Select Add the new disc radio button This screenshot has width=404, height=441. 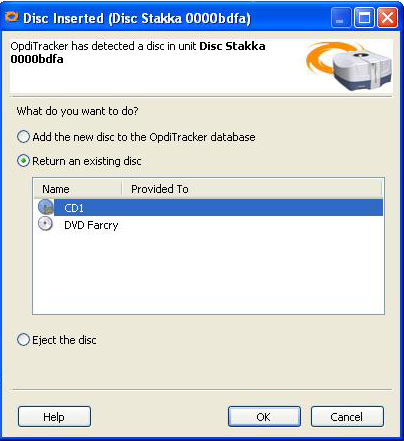[23, 137]
